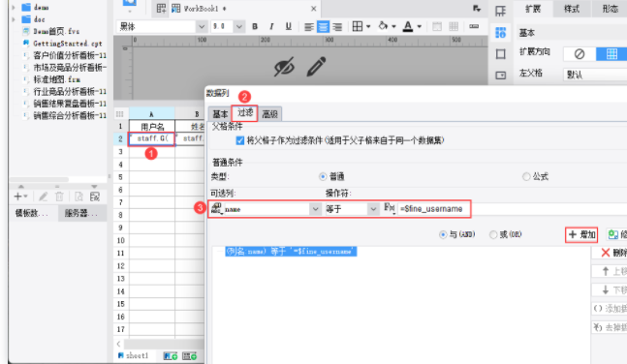Click the insert float element icon

(x=474, y=26)
